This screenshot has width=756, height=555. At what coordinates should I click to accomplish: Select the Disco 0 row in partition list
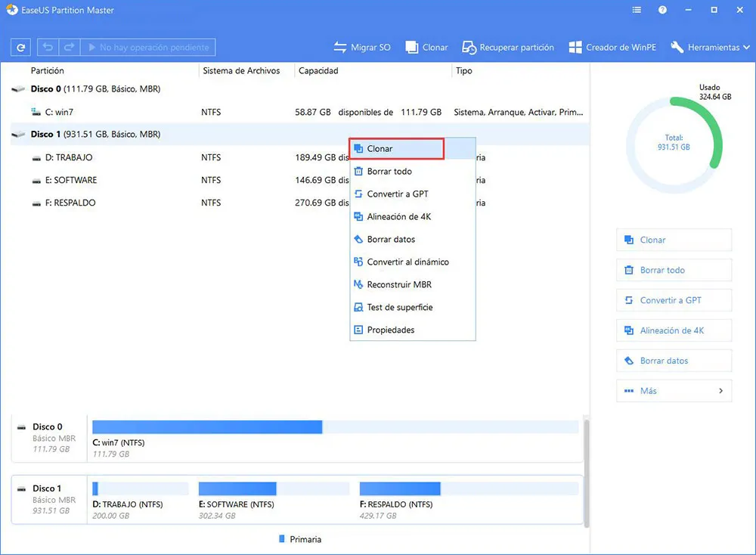[299, 88]
